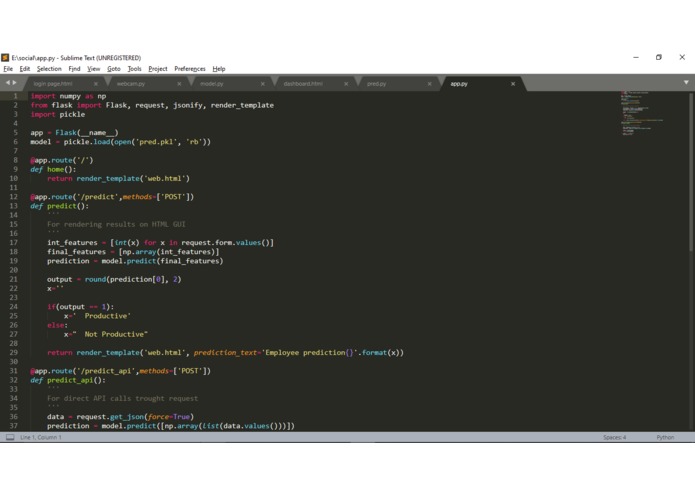The image size is (695, 494).
Task: Open the File menu
Action: [8, 69]
